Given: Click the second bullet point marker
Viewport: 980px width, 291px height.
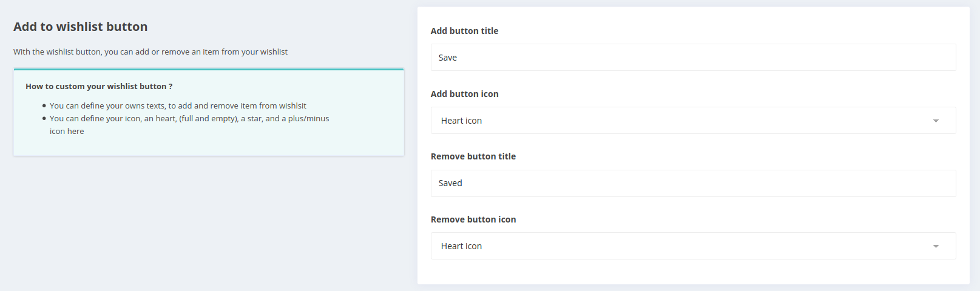Looking at the screenshot, I should 44,118.
